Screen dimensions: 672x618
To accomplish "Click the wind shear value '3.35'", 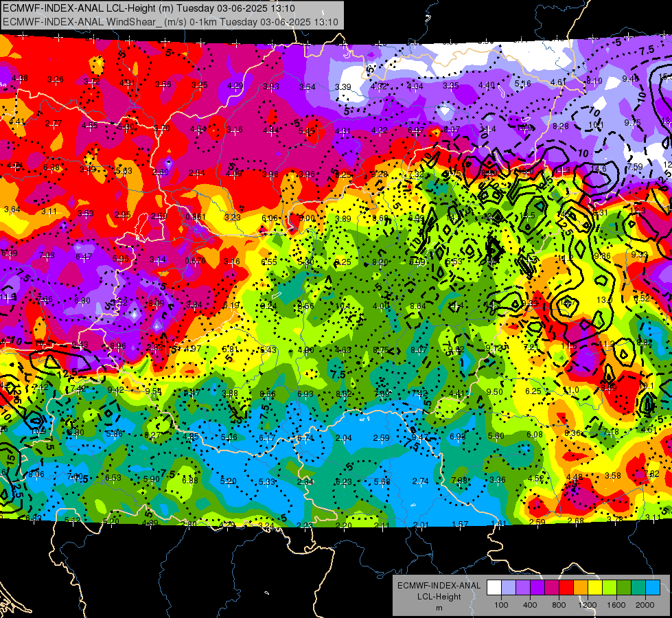I will (x=451, y=86).
